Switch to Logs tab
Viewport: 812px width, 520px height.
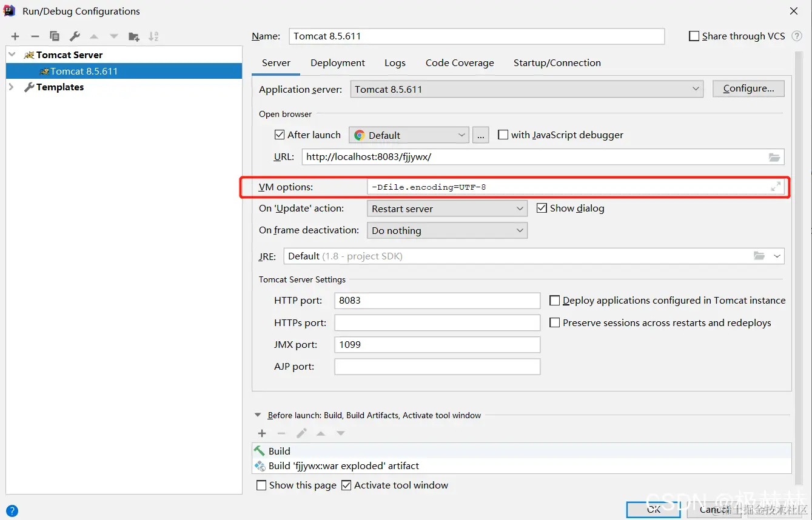[x=395, y=63]
